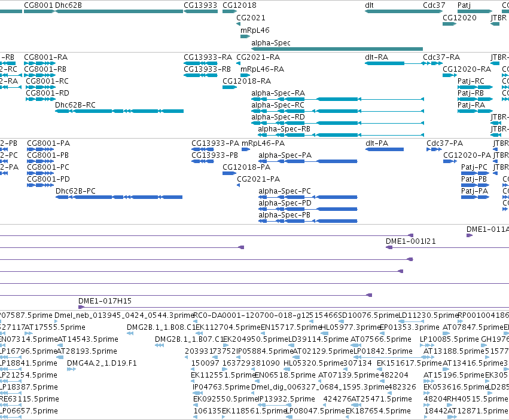The width and height of the screenshot is (509, 420).
Task: Click the CG2021-RA transcript label
Action: 258,57
